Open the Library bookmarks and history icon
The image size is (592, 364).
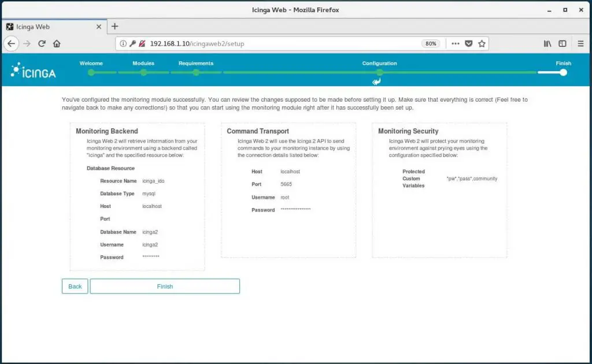point(547,44)
